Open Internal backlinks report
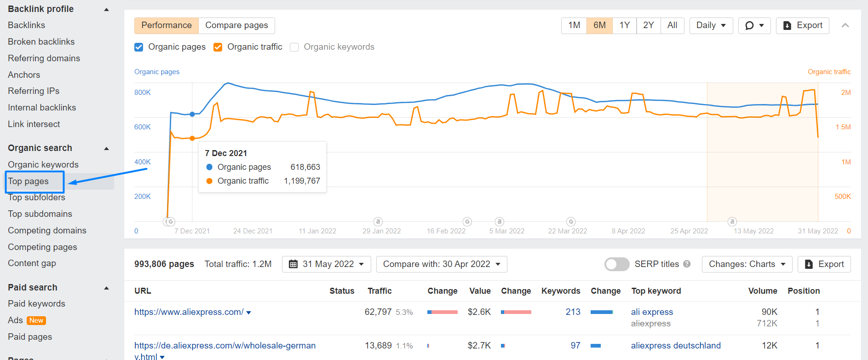This screenshot has height=360, width=868. click(x=42, y=108)
